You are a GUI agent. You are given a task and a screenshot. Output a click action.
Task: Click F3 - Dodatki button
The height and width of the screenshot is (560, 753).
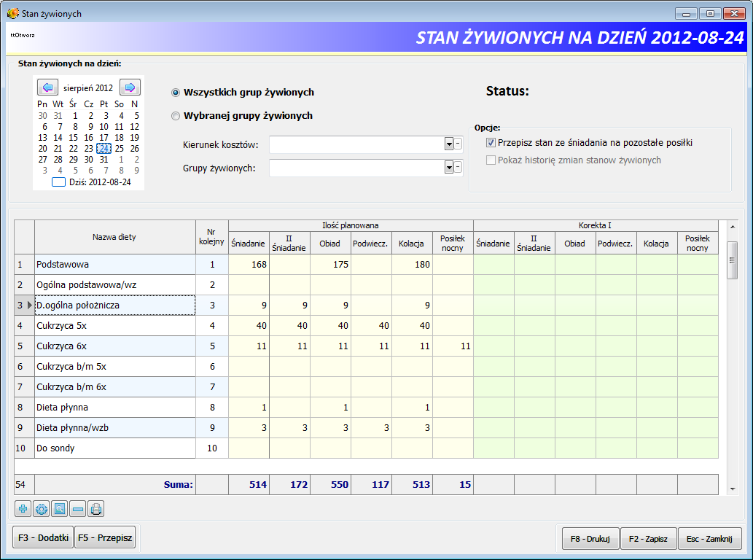coord(43,537)
